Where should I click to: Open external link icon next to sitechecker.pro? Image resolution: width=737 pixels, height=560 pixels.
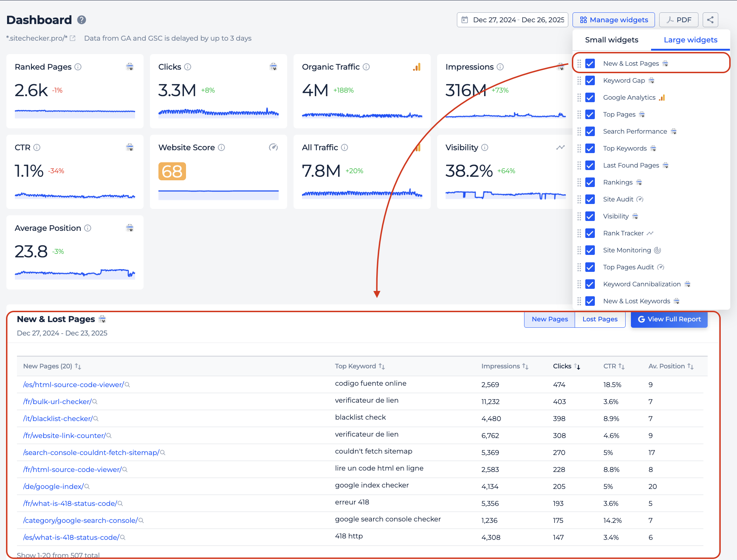[x=72, y=38]
